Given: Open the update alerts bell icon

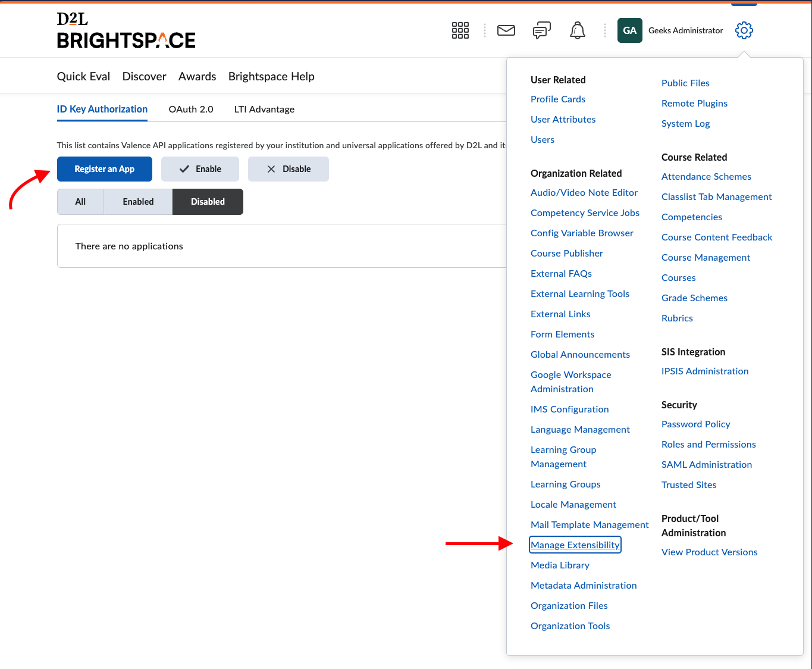Looking at the screenshot, I should 576,30.
